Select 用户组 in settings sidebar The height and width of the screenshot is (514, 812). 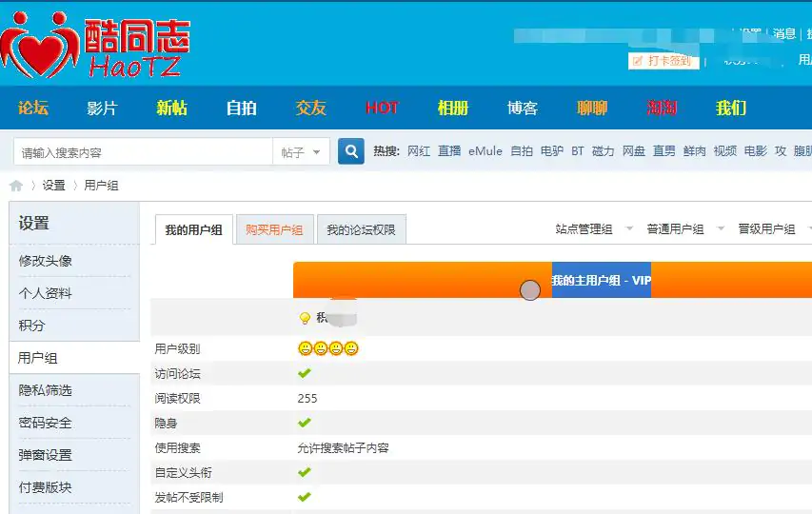(74, 358)
